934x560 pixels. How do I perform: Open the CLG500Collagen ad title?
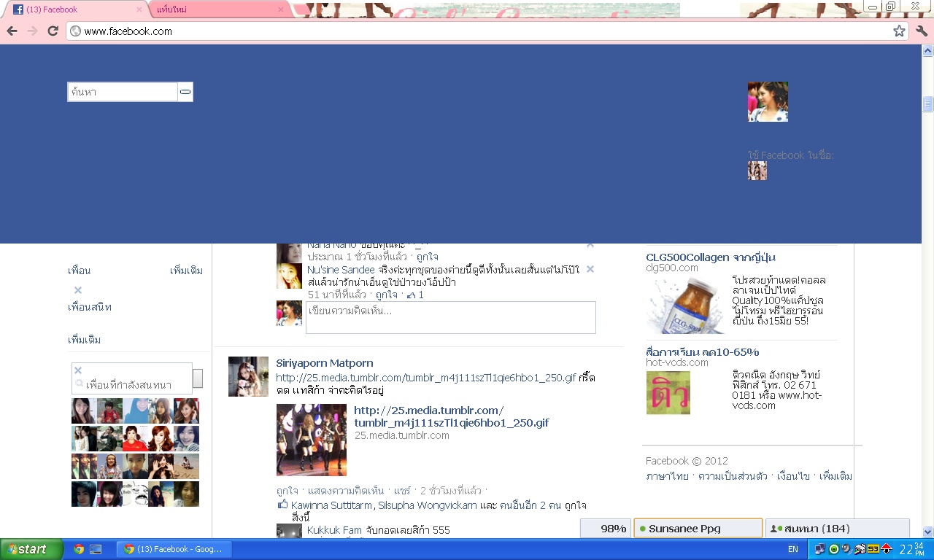[711, 257]
